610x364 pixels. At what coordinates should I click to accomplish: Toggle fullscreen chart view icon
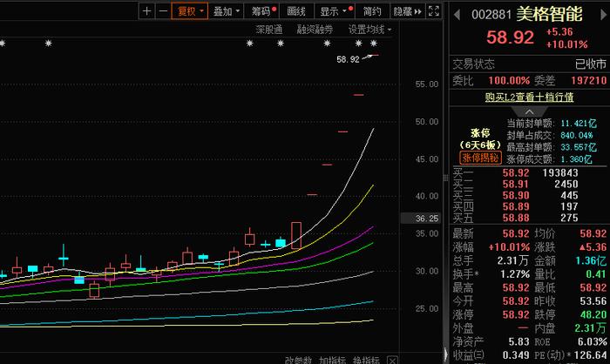(433, 11)
